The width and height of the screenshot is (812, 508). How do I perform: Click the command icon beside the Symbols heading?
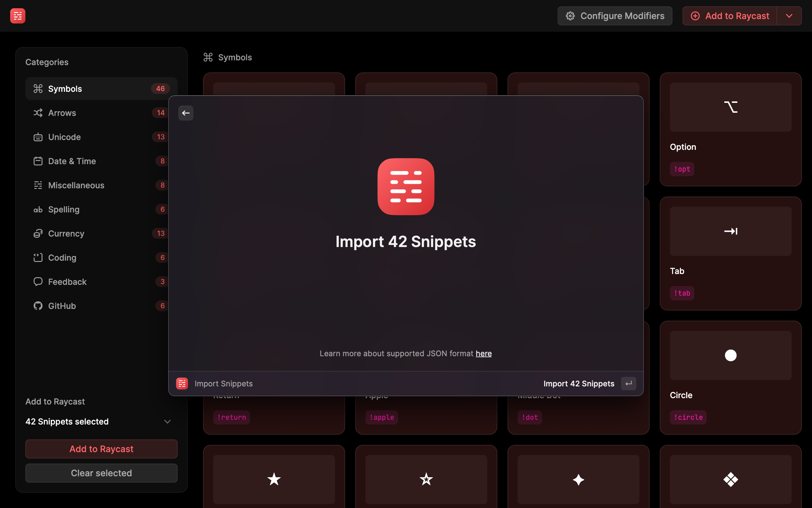(x=208, y=57)
